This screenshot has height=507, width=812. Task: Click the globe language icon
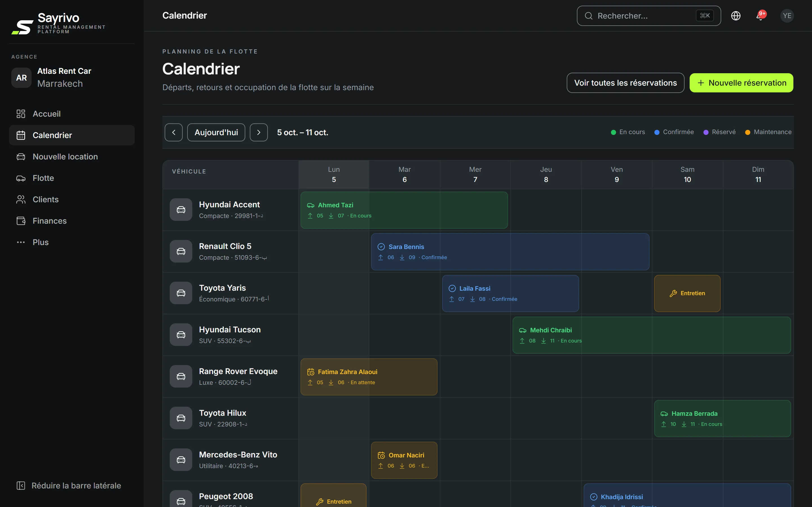pos(736,16)
